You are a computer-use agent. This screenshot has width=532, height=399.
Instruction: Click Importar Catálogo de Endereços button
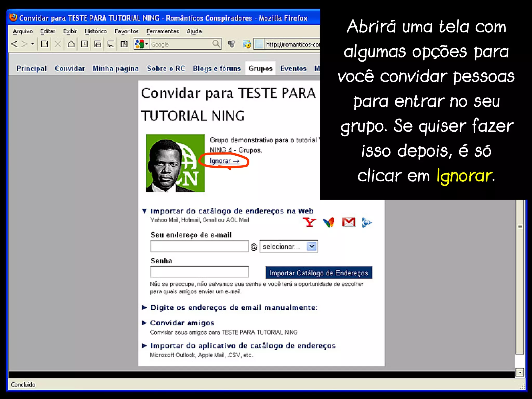(x=319, y=273)
